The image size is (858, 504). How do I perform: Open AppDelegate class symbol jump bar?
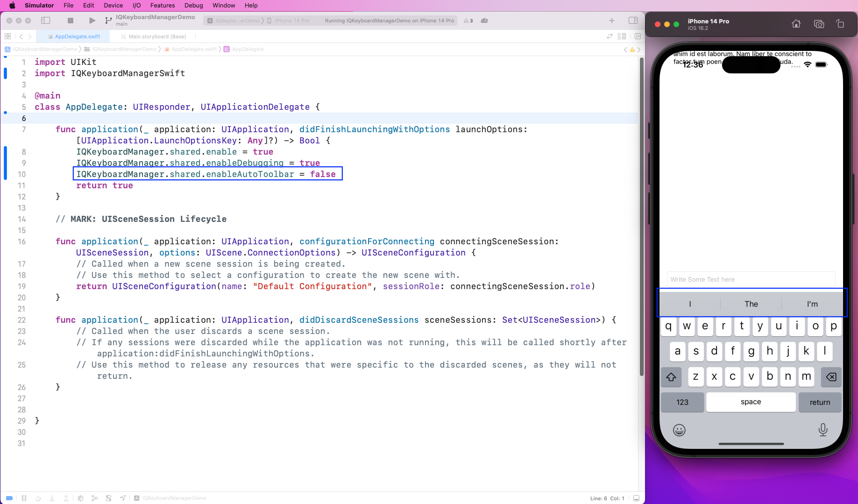(244, 49)
